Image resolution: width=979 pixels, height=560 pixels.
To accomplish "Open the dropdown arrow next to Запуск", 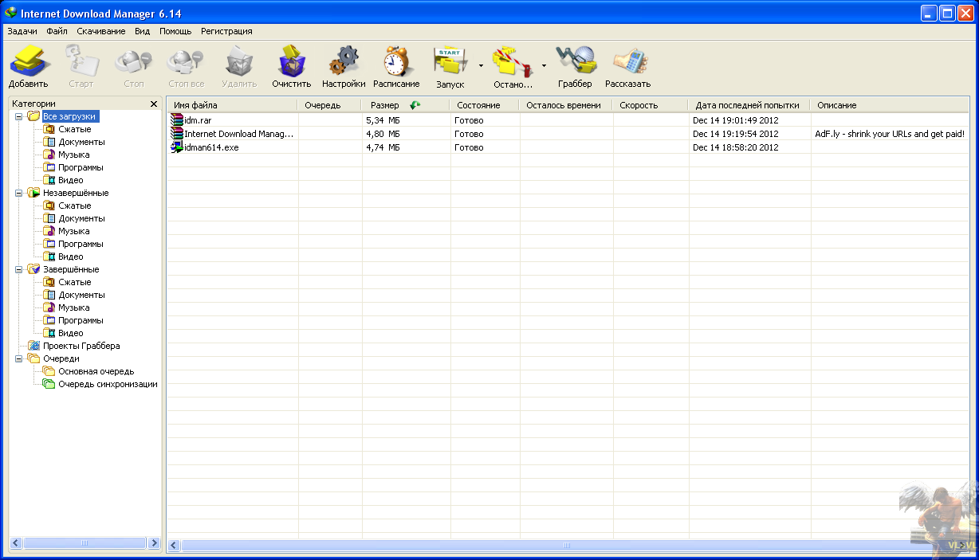I will [x=481, y=65].
